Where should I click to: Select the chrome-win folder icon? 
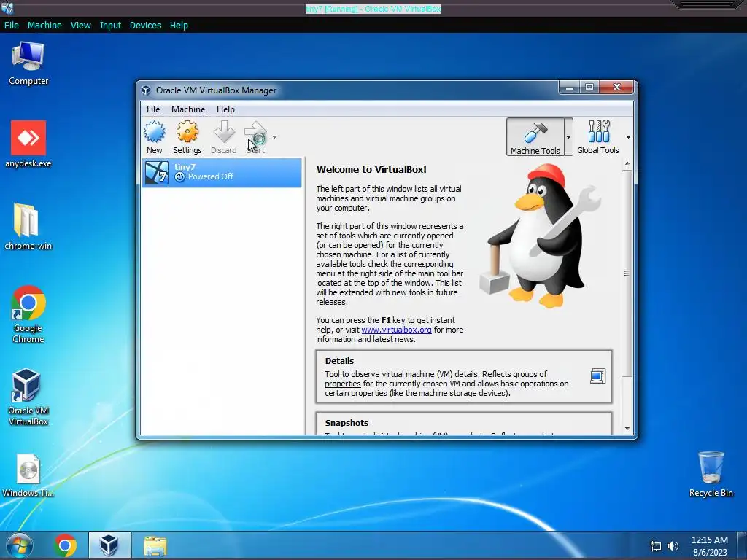click(28, 227)
